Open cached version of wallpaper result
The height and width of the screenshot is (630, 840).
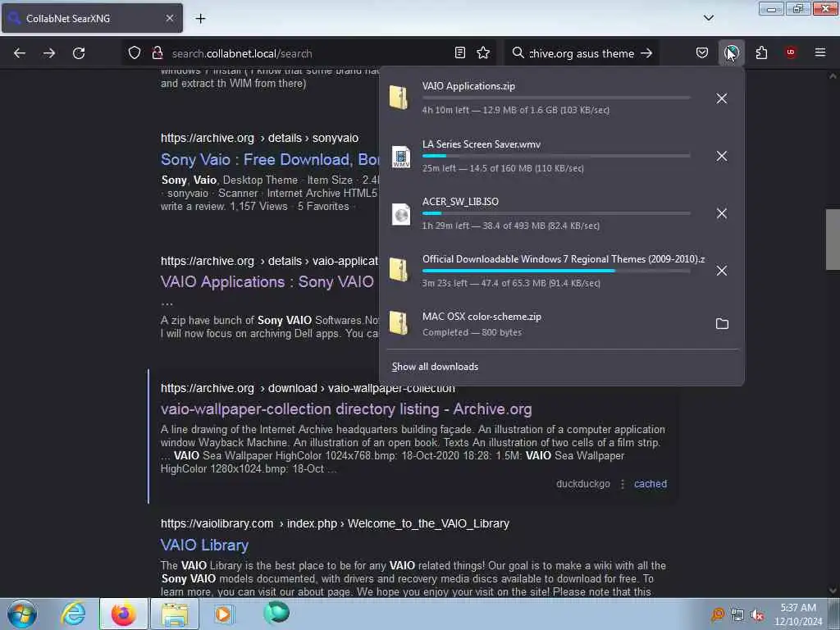[651, 484]
